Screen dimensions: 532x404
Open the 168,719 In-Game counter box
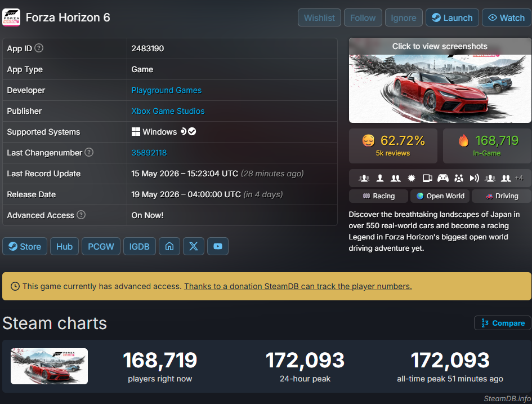pyautogui.click(x=487, y=146)
